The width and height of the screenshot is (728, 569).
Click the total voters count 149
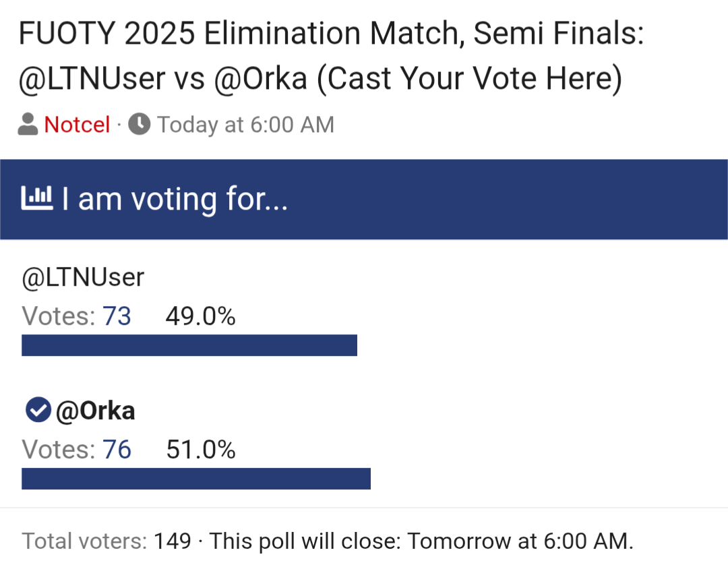(173, 541)
